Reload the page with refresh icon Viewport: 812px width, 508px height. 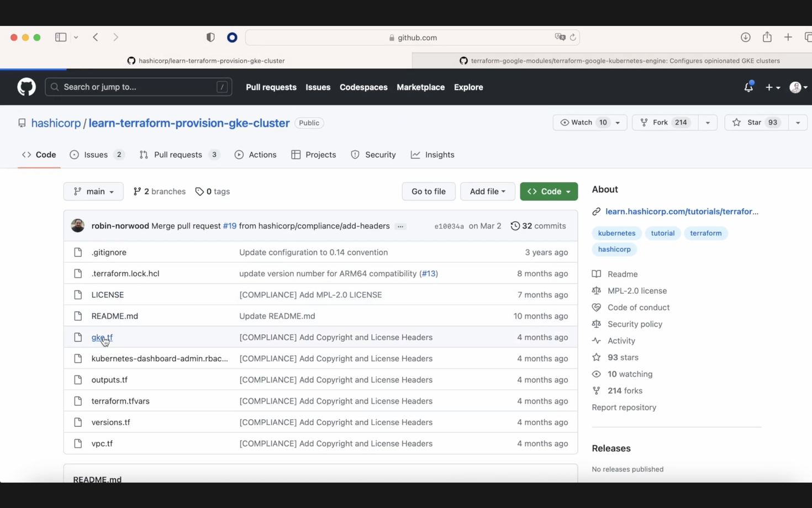click(573, 37)
